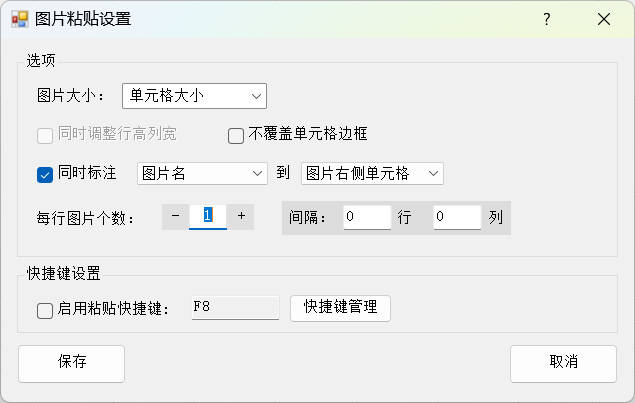Click the F8 shortcut key field

pyautogui.click(x=235, y=308)
